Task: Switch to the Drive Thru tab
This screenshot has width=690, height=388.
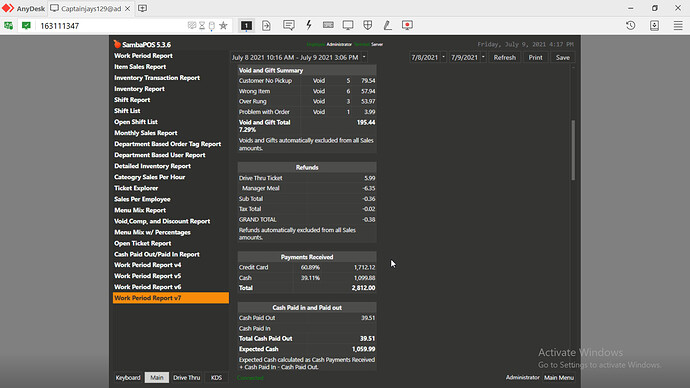Action: pos(187,377)
